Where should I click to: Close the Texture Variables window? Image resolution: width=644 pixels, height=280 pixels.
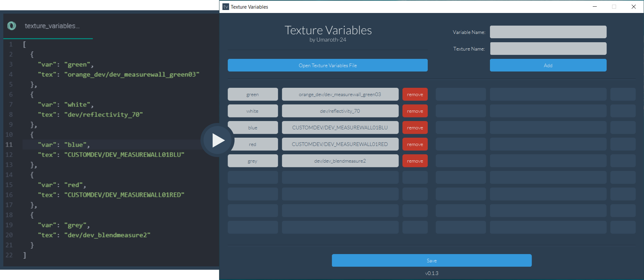tap(634, 7)
